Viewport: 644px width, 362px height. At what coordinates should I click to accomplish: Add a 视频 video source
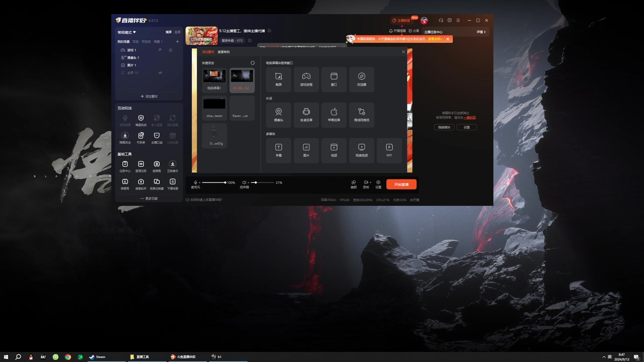(x=334, y=150)
